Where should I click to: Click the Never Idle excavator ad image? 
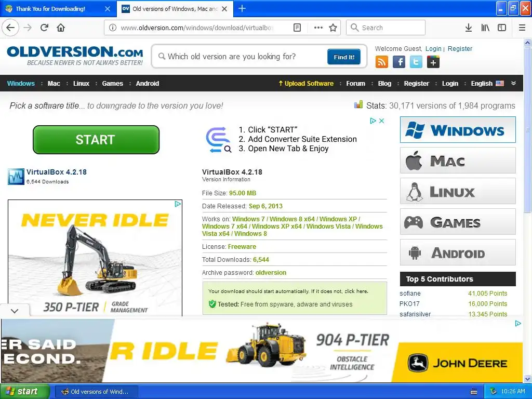coord(95,258)
